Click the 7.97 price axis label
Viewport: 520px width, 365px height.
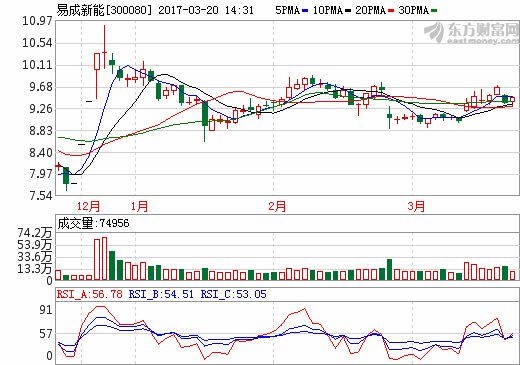41,174
